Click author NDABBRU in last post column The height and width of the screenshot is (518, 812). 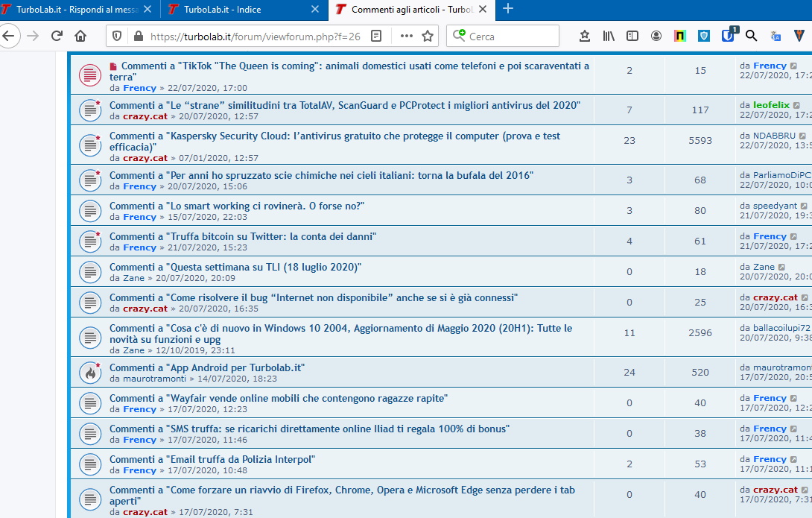[x=774, y=136]
